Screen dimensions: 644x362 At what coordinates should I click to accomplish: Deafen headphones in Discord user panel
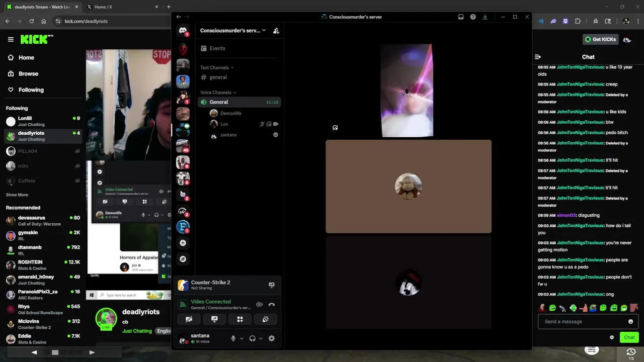coord(253,338)
